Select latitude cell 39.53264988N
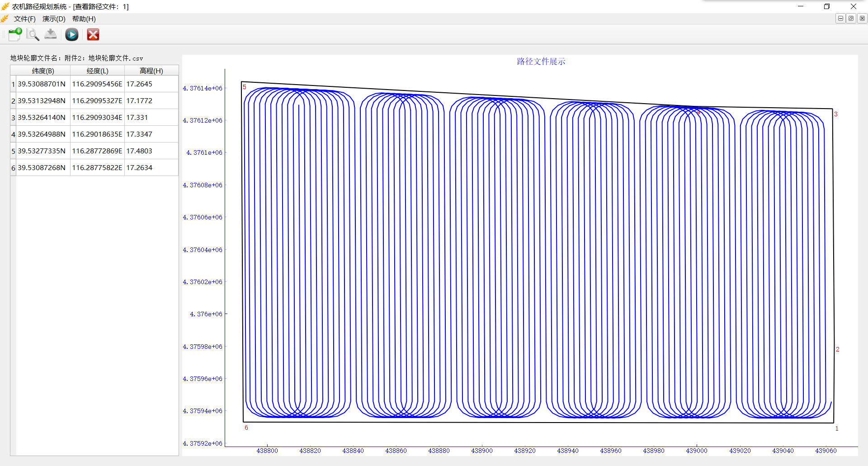Image resolution: width=868 pixels, height=466 pixels. (x=43, y=134)
